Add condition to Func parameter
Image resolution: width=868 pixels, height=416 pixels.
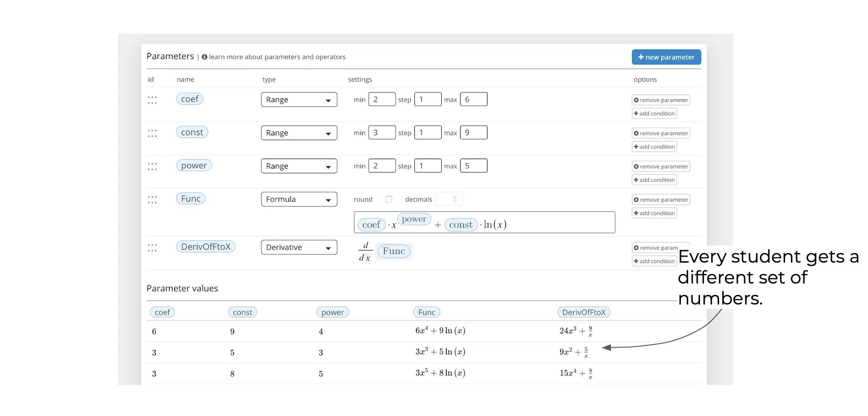[654, 213]
